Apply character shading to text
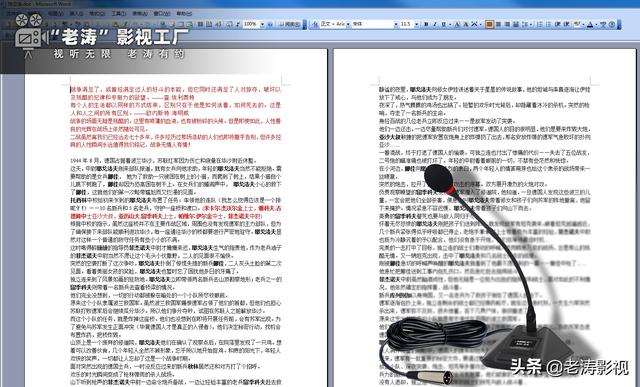Screen dimensions: 640x387 (466, 24)
